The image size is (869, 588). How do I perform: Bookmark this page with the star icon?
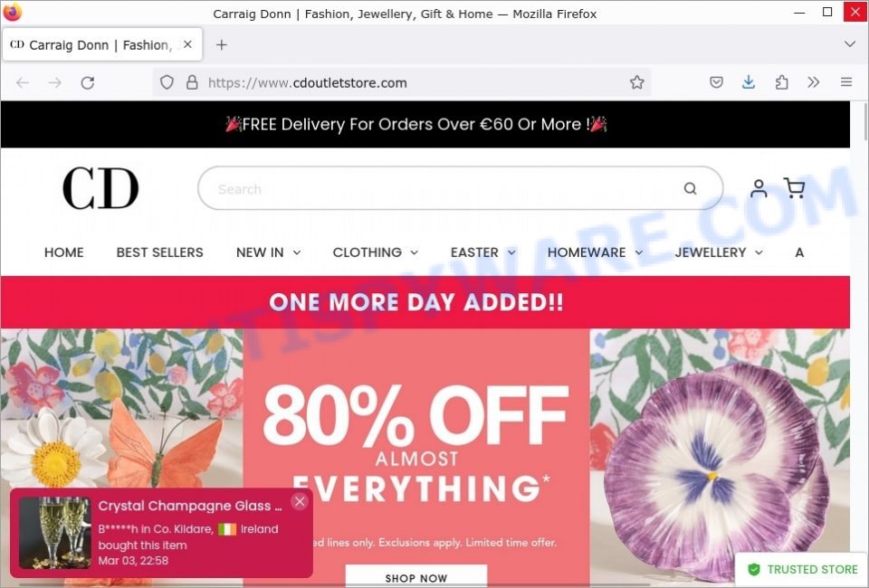coord(636,82)
